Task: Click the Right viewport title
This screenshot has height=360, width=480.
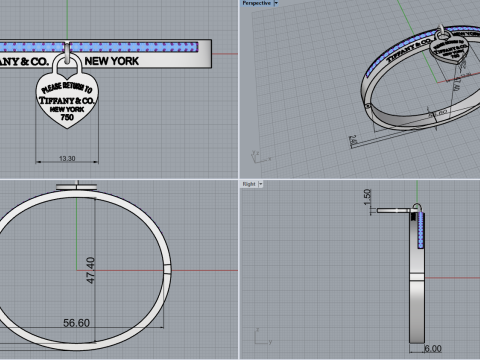Action: [x=249, y=184]
